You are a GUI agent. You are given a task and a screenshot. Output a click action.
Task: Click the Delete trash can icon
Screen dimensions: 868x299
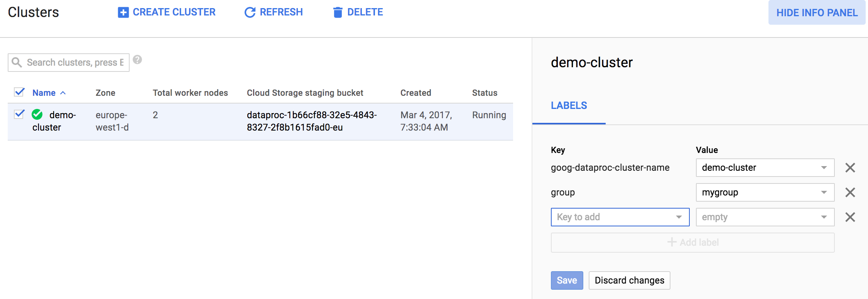(338, 12)
